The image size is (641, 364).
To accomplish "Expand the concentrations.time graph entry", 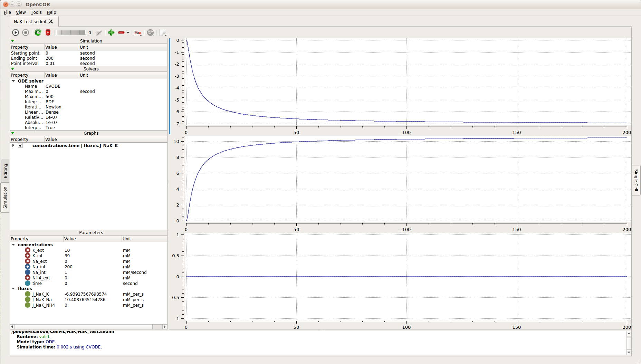I will [13, 146].
